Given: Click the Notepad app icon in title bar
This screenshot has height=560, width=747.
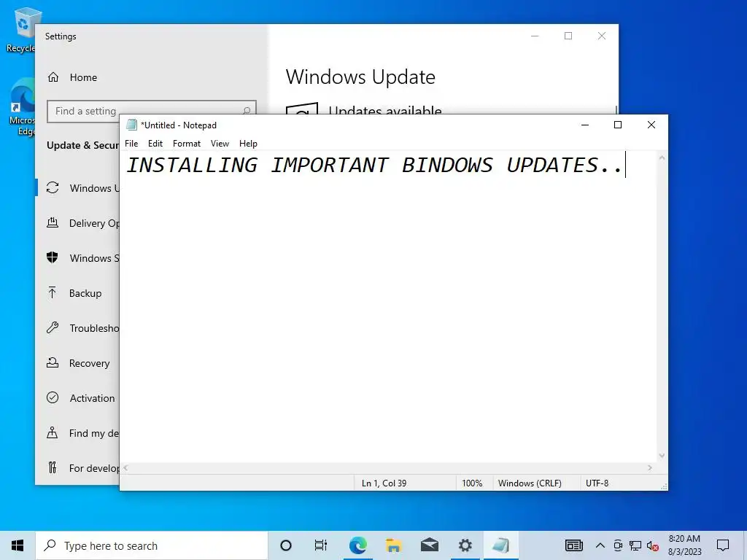Looking at the screenshot, I should click(131, 125).
